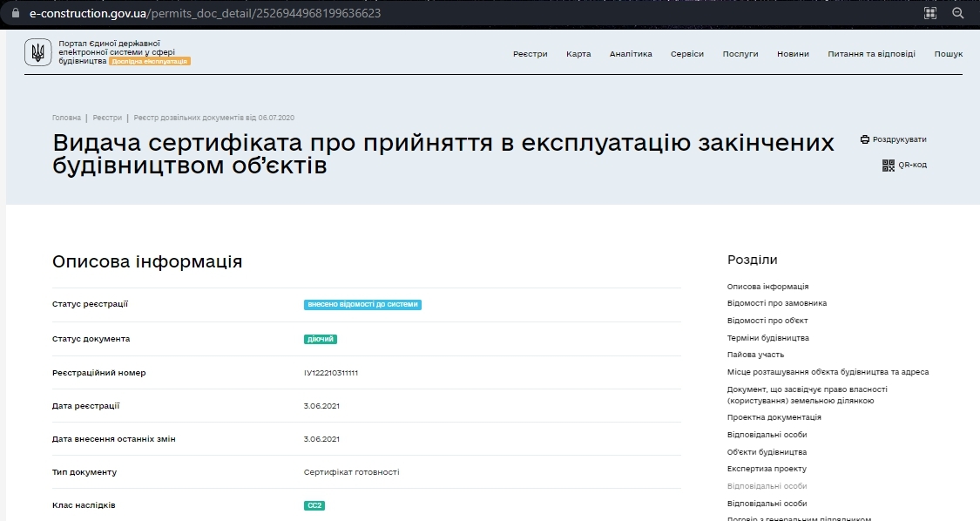The width and height of the screenshot is (980, 521).
Task: Click the printer icon next to Роздрукувати
Action: coord(864,139)
